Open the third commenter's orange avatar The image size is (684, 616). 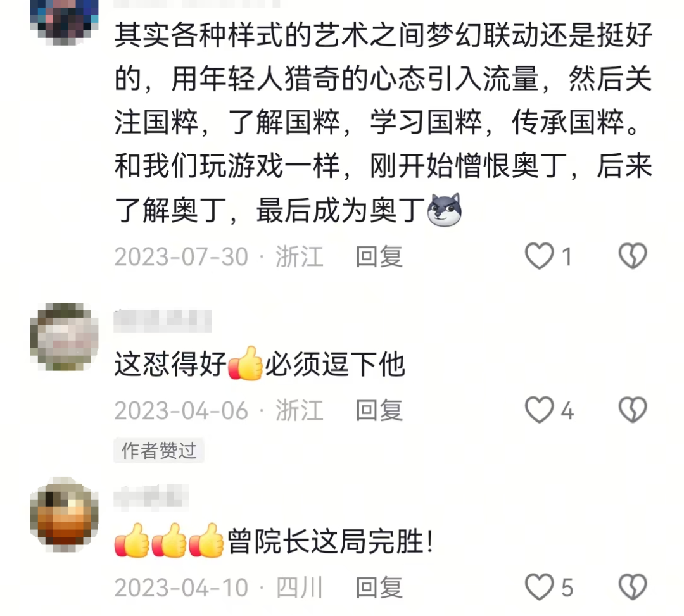[x=64, y=513]
